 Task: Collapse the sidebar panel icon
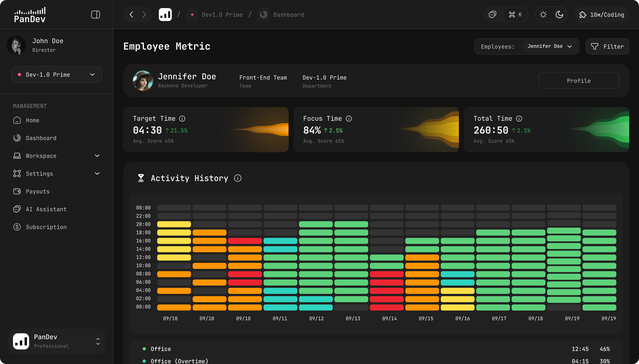(95, 14)
